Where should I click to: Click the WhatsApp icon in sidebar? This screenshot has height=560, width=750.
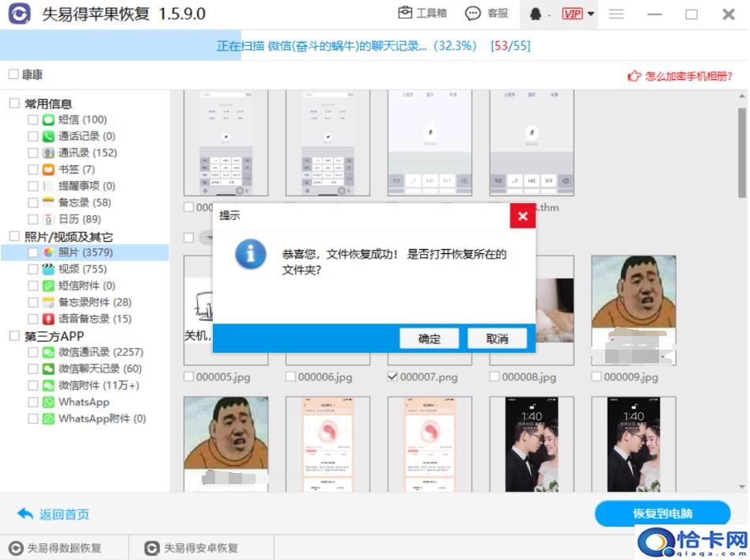[48, 402]
